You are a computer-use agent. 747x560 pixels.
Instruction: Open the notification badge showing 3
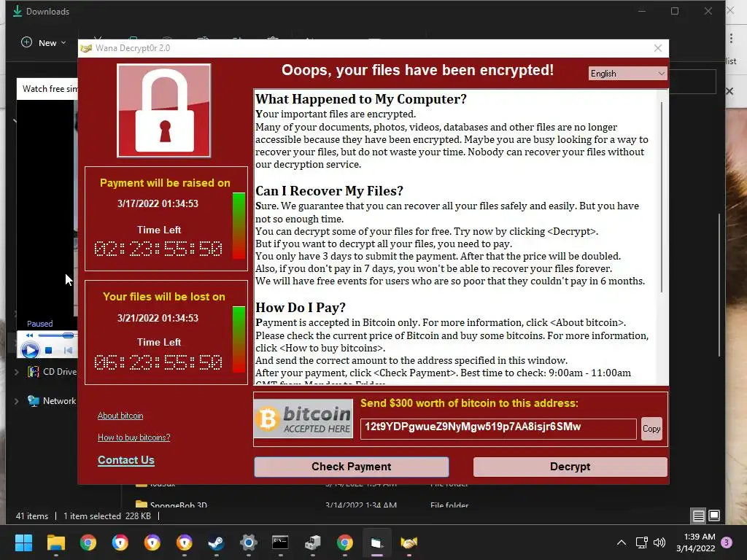(727, 542)
